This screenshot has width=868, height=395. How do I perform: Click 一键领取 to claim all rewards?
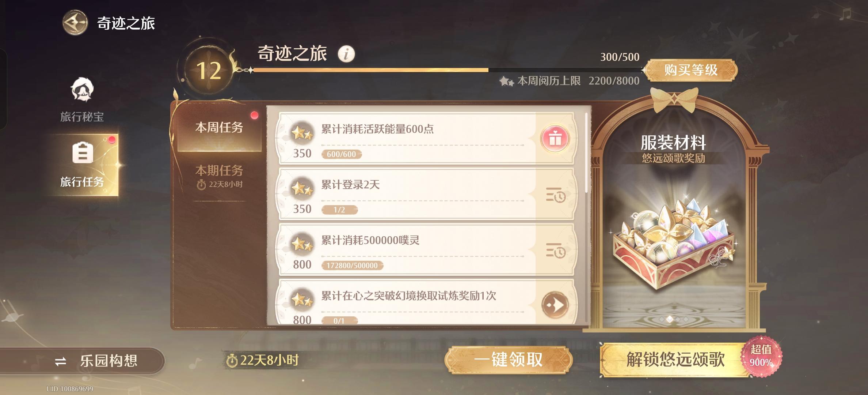pyautogui.click(x=508, y=360)
